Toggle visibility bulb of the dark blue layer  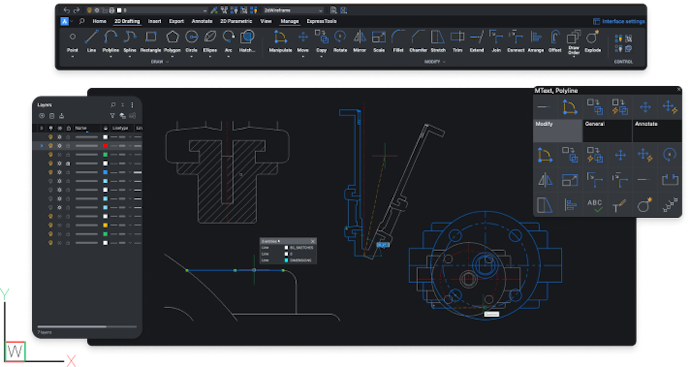(50, 172)
